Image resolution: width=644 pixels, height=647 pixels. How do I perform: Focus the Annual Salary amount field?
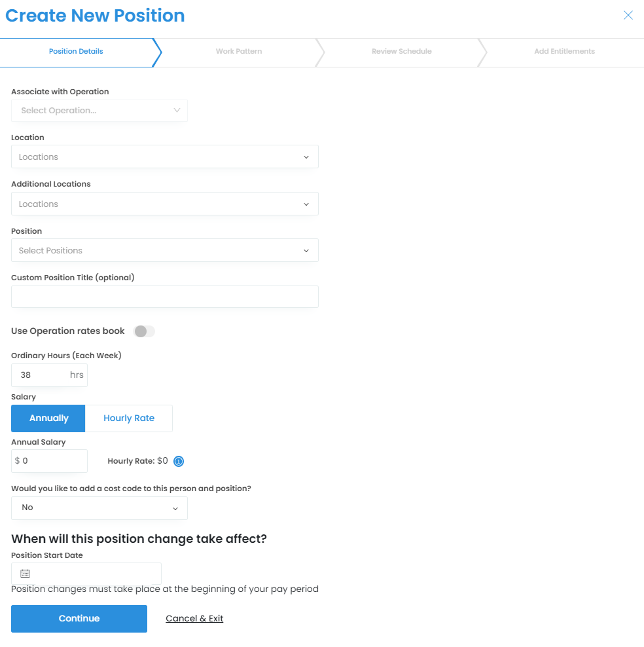click(52, 461)
